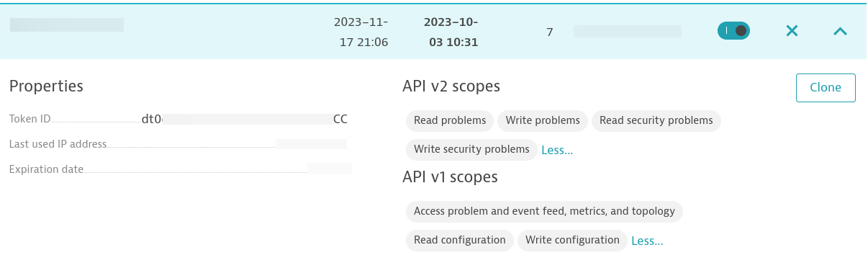
Task: Select the Read configuration scope tag
Action: [x=460, y=240]
